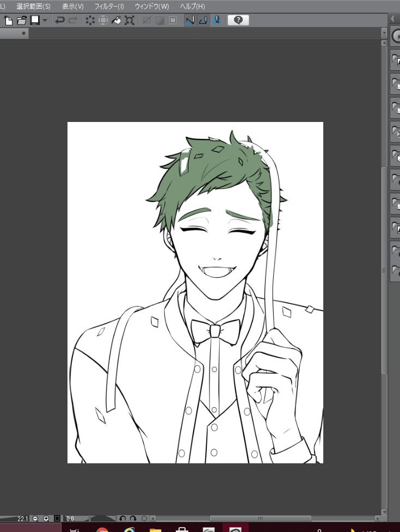Click vertical scrollbar up arrow
This screenshot has width=400, height=532.
coord(384,43)
